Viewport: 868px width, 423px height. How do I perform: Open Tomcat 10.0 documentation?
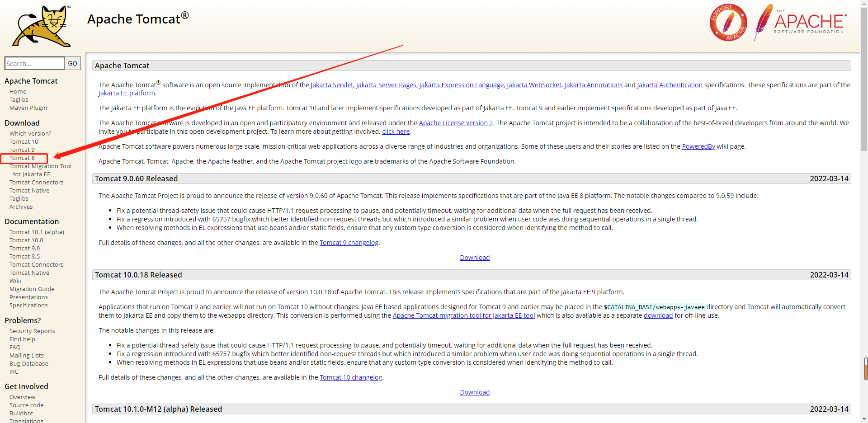point(27,240)
